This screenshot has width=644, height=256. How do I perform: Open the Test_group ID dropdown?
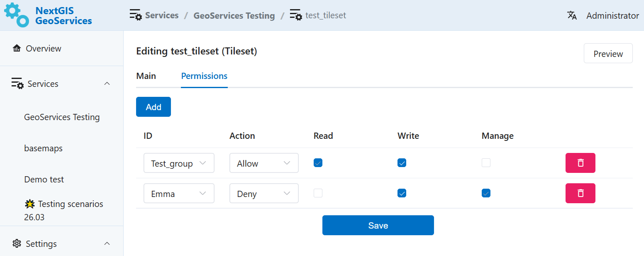tap(179, 163)
